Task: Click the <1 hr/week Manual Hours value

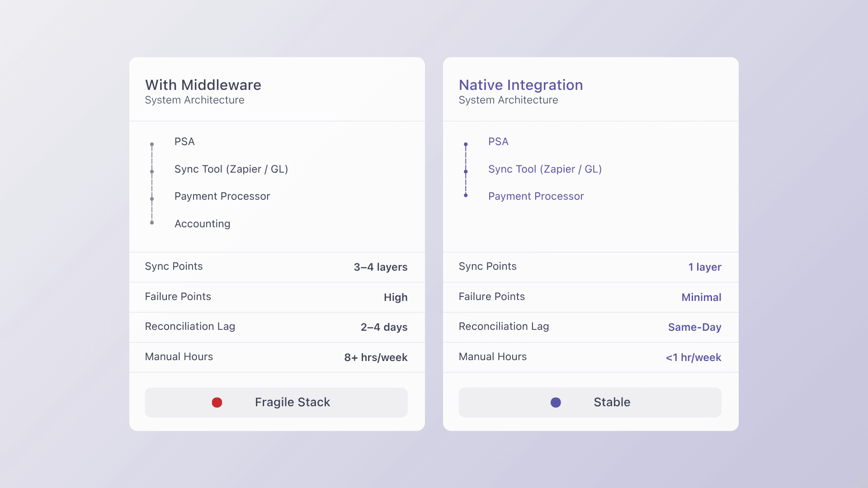Action: [x=693, y=357]
